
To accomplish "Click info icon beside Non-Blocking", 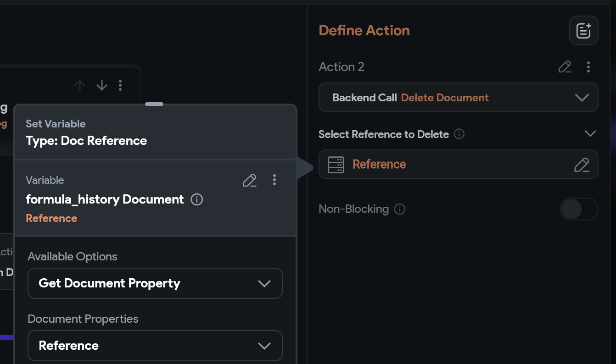I will (x=400, y=209).
